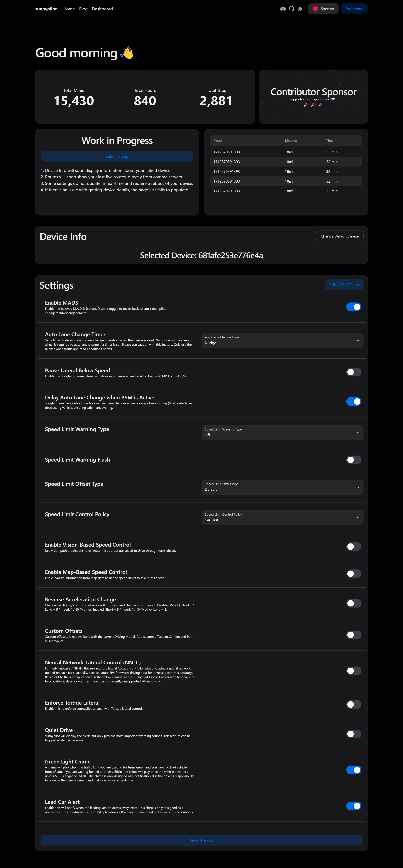Click the Contributor Sponsor card

pos(313,97)
